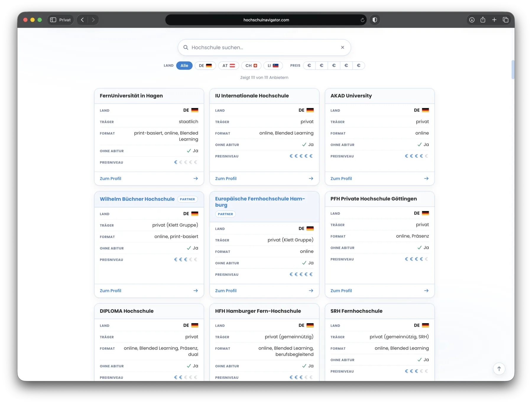Click the arrow in FernUniversität in Hagen card
This screenshot has height=404, width=532.
pos(196,178)
